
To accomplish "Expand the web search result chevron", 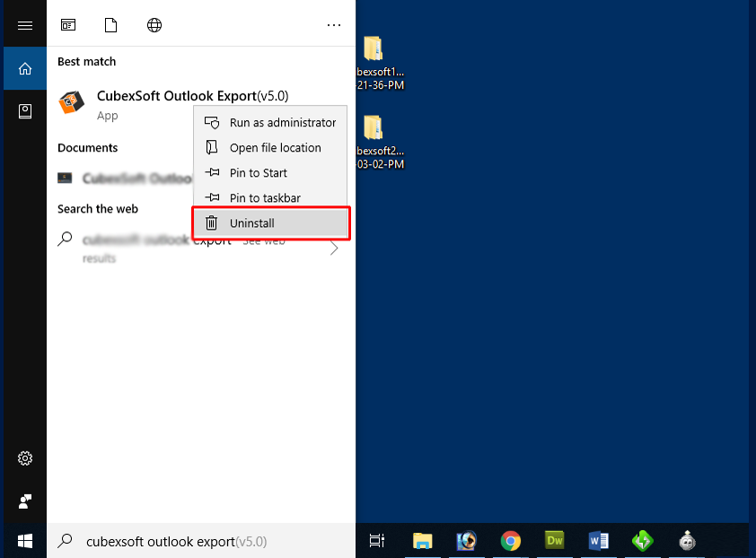I will [334, 248].
